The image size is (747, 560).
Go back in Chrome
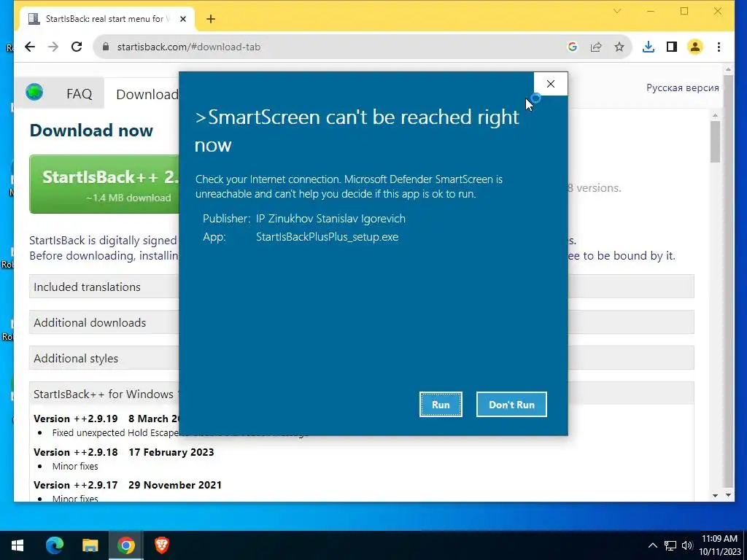click(30, 47)
